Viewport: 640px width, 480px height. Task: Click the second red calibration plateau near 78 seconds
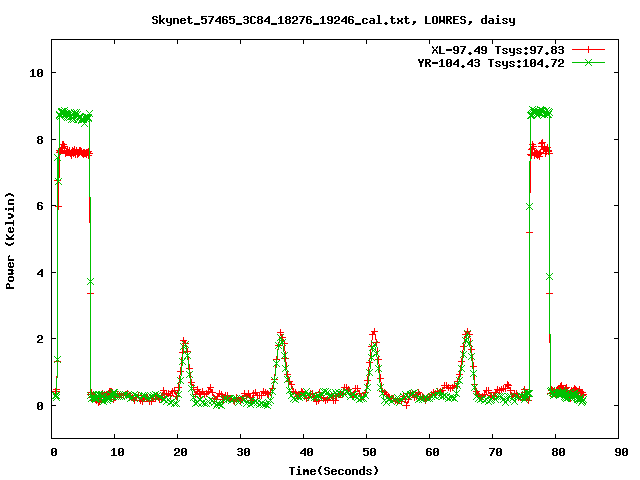click(540, 151)
